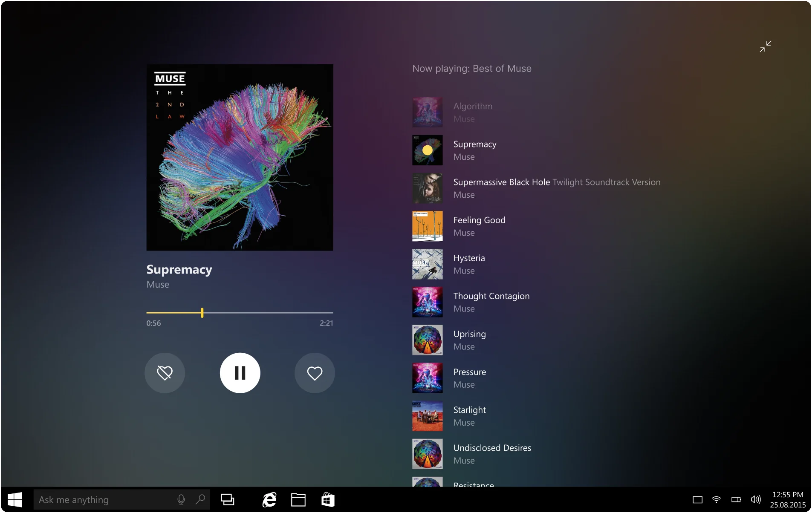
Task: Play 'Uprising' track
Action: click(x=469, y=334)
